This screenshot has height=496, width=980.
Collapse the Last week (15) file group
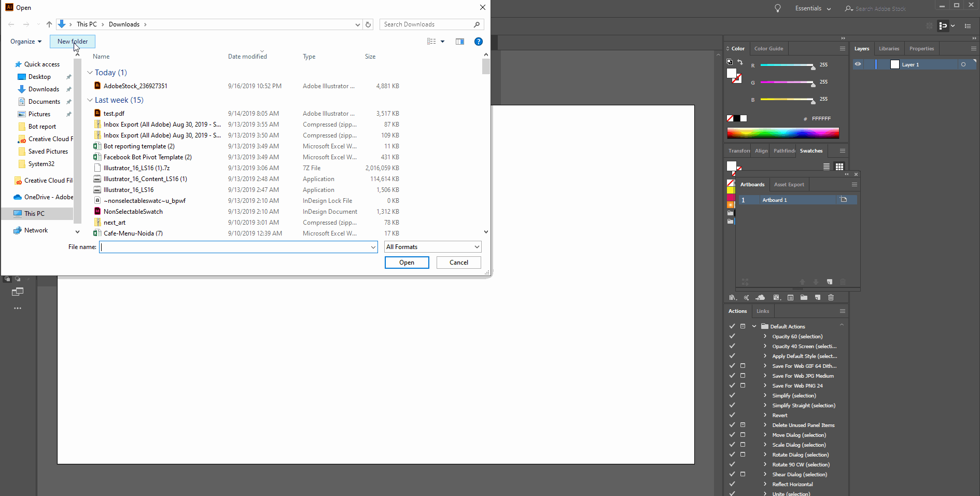(x=90, y=100)
